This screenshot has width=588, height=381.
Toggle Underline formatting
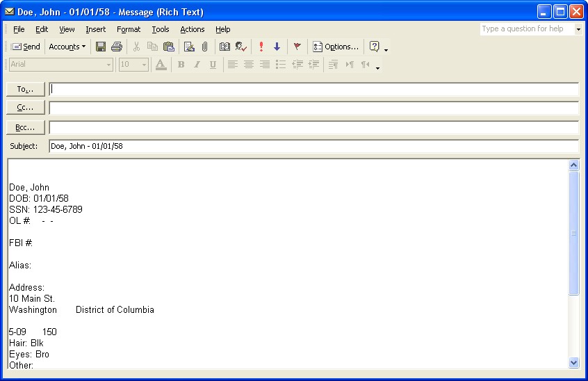[x=213, y=65]
